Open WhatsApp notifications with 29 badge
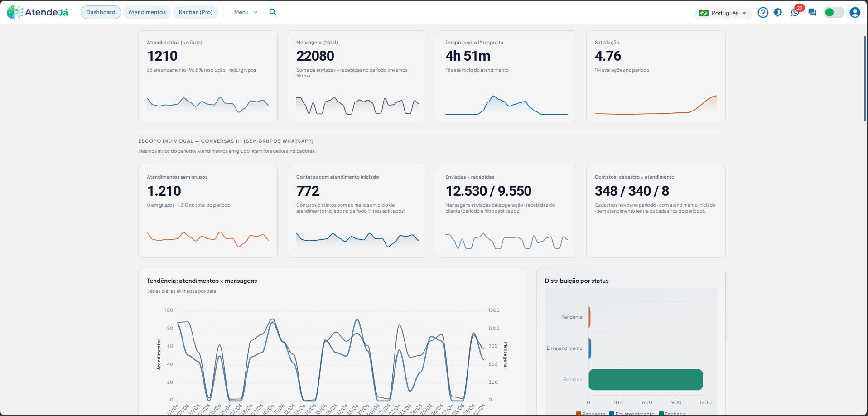The image size is (868, 416). 796,12
